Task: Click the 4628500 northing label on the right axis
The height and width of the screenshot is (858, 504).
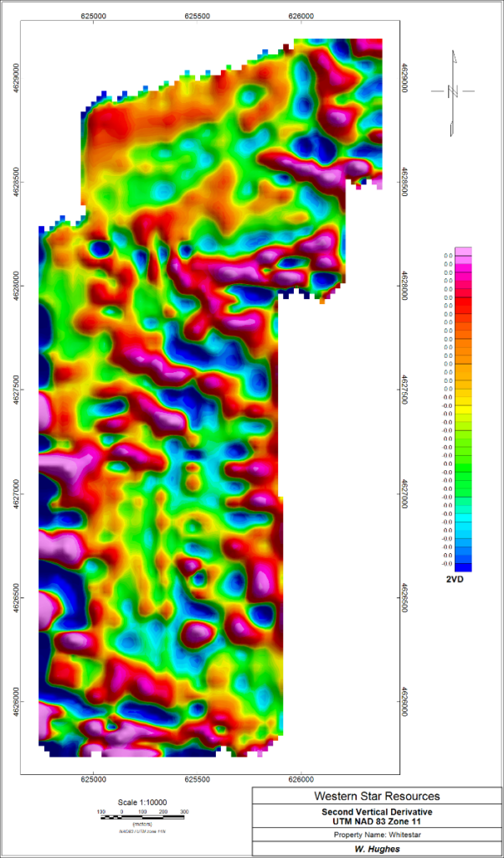Action: point(404,182)
